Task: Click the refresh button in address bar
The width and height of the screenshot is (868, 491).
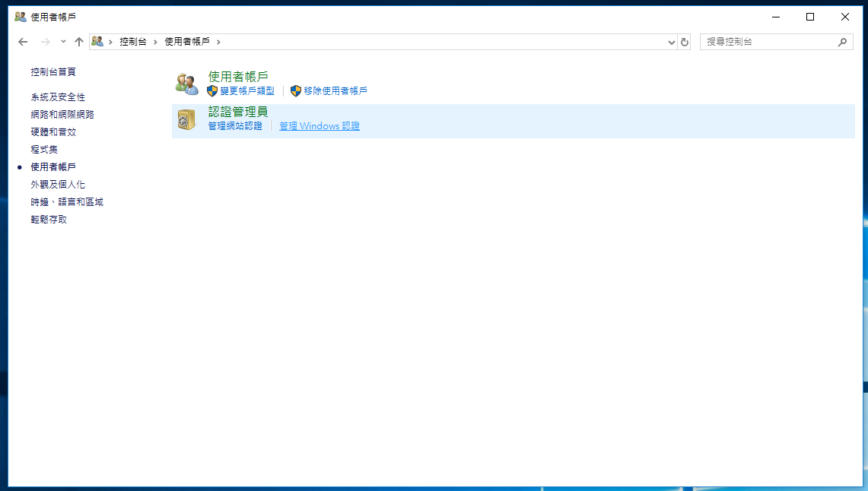Action: click(x=685, y=43)
